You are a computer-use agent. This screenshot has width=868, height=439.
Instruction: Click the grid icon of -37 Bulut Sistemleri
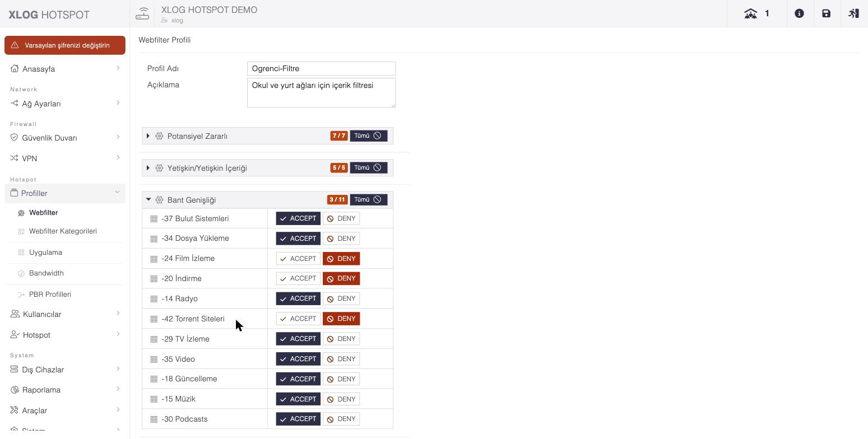(x=154, y=218)
